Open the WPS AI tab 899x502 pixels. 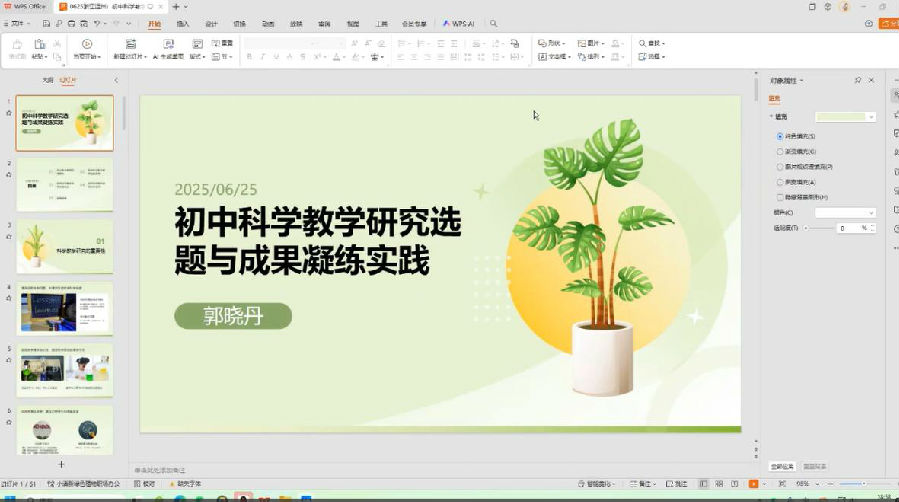[459, 23]
